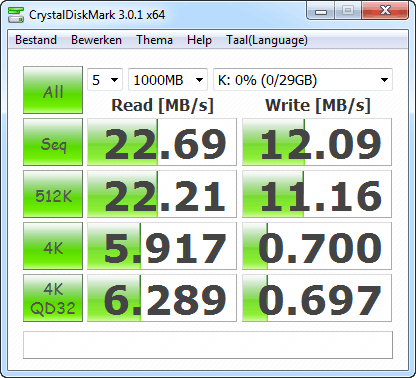Screen dimensions: 416x378
Task: Minimize the CrystalDiskMark window
Action: pyautogui.click(x=321, y=11)
